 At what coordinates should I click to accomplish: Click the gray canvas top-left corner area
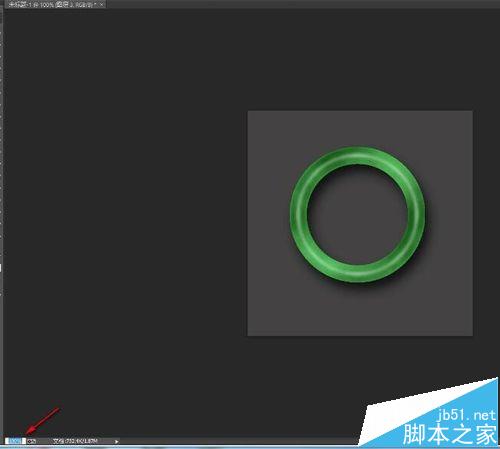(x=263, y=127)
